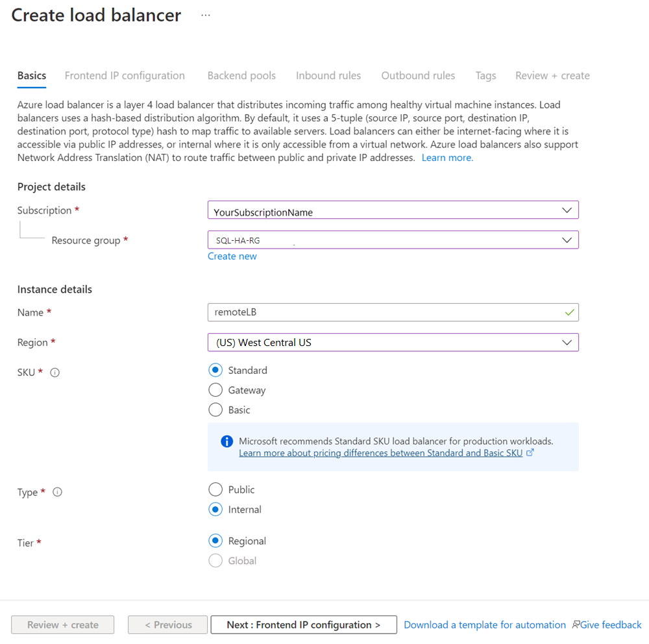Switch to the Frontend IP configuration tab

click(125, 75)
